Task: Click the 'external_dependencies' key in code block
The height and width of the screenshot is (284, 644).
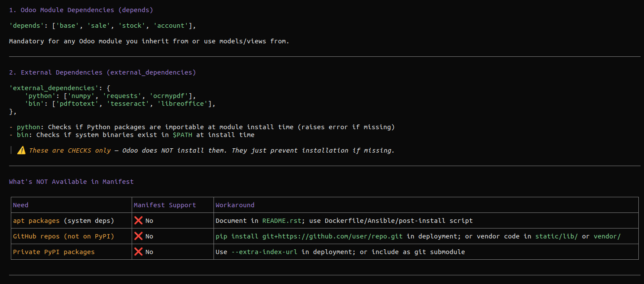Action: tap(54, 88)
